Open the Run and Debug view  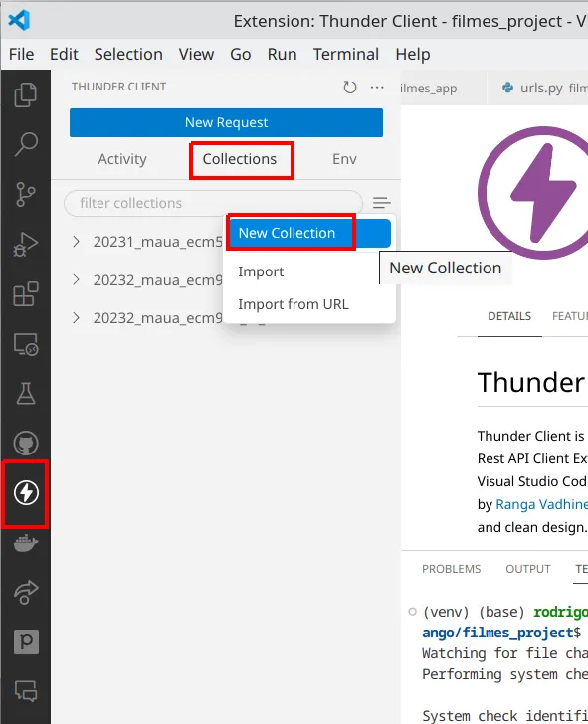26,245
